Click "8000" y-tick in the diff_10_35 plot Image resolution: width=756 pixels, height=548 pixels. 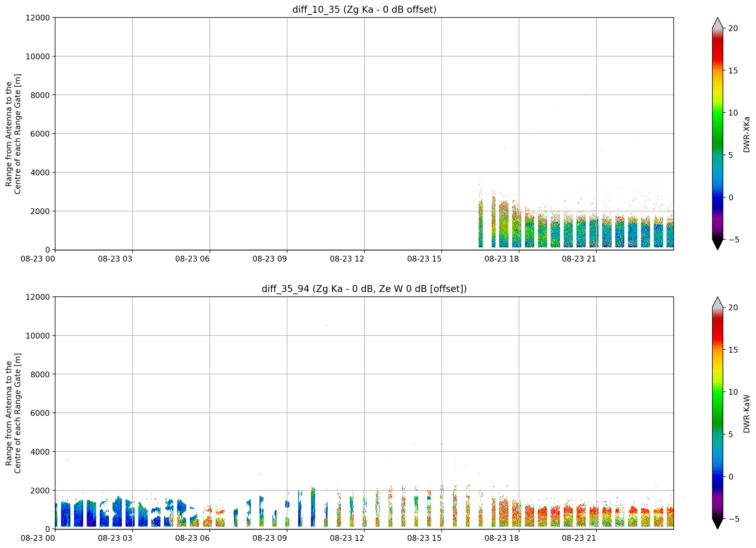coord(40,95)
